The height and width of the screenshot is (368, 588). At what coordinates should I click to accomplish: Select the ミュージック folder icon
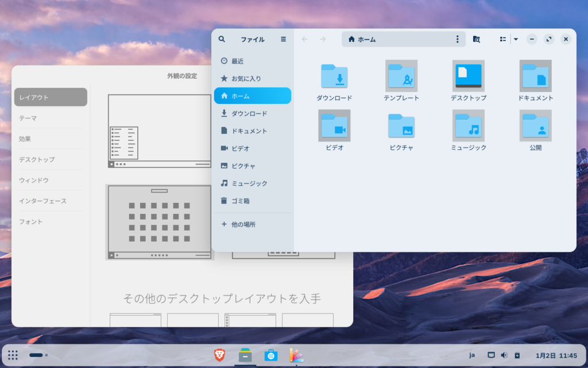[468, 126]
